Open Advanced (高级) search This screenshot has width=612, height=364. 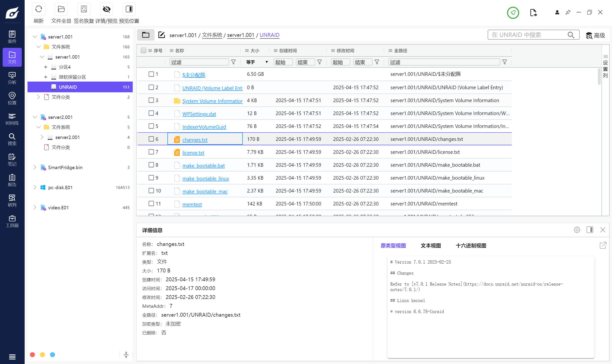pos(595,35)
